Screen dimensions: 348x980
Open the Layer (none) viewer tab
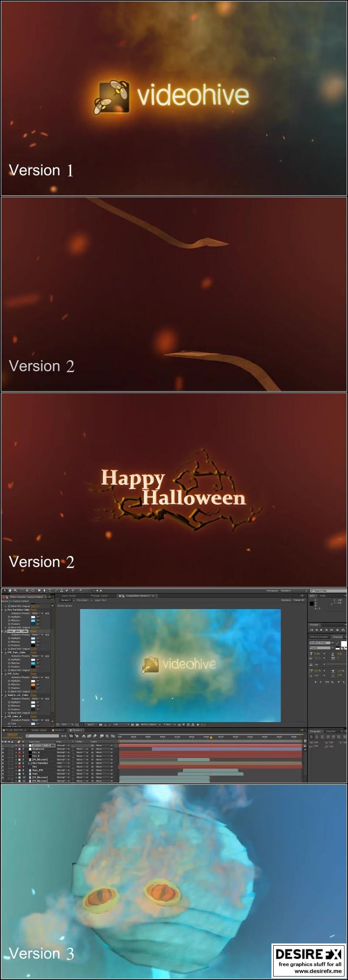[69, 596]
